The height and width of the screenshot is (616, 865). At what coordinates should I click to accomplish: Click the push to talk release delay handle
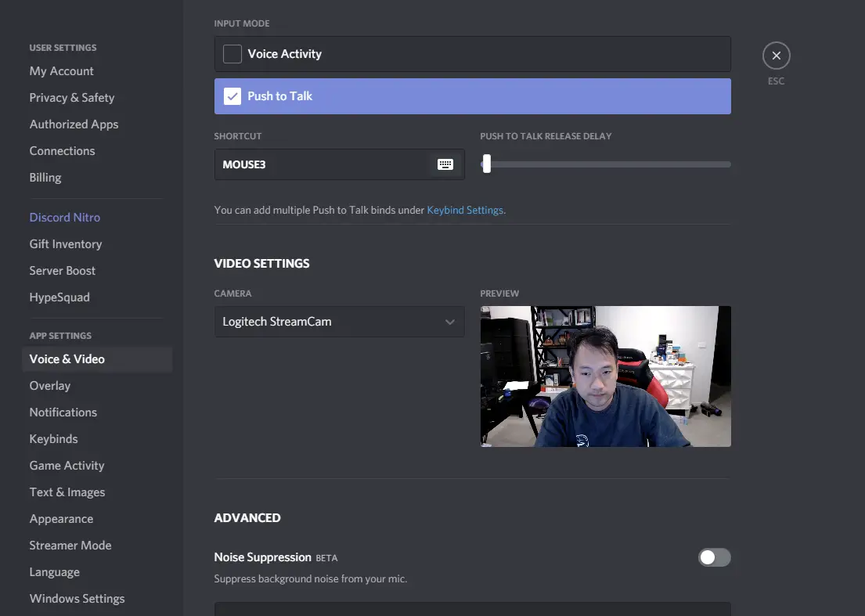[487, 164]
